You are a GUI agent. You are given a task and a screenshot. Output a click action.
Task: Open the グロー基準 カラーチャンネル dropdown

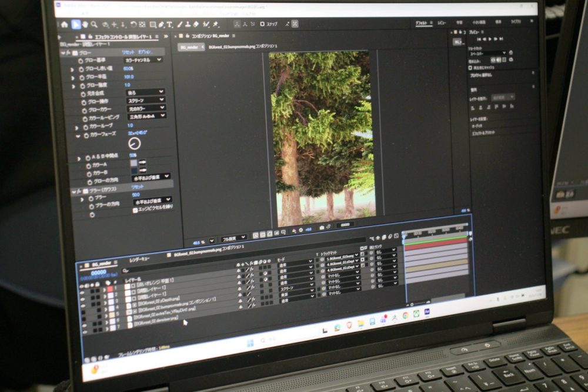[x=143, y=60]
